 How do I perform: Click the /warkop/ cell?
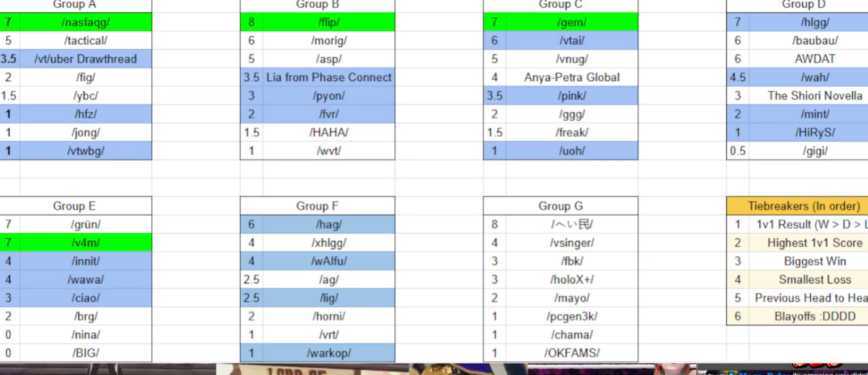pos(329,353)
